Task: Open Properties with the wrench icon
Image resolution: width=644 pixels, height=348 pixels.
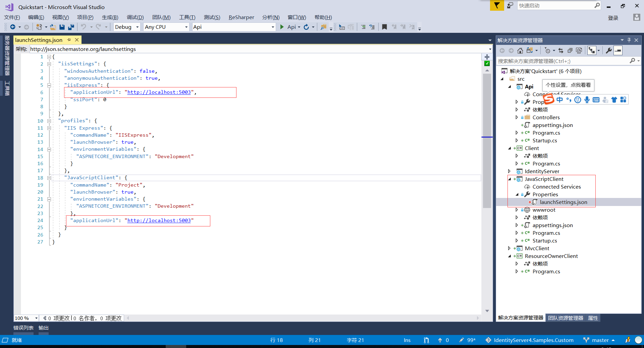Action: [608, 51]
